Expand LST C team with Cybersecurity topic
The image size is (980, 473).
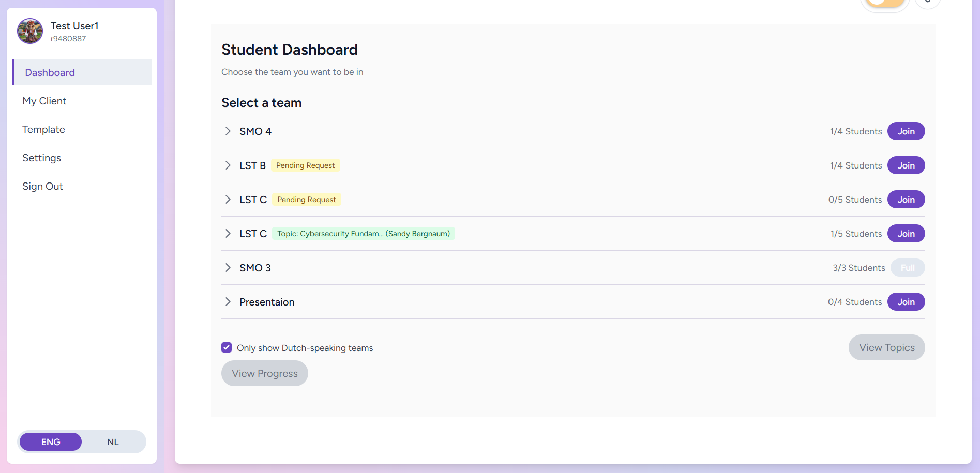pyautogui.click(x=228, y=234)
